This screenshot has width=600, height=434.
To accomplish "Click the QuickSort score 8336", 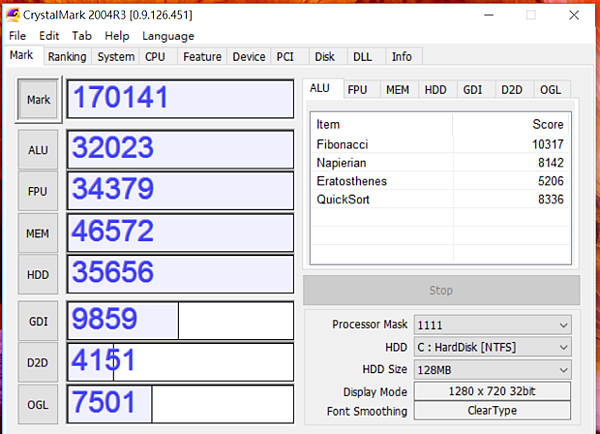I will [551, 199].
